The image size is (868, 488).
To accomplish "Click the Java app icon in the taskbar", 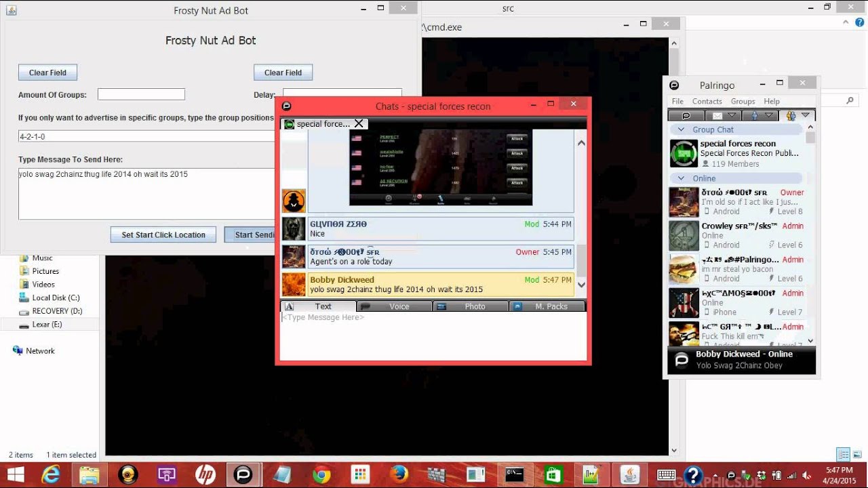I will 631,474.
